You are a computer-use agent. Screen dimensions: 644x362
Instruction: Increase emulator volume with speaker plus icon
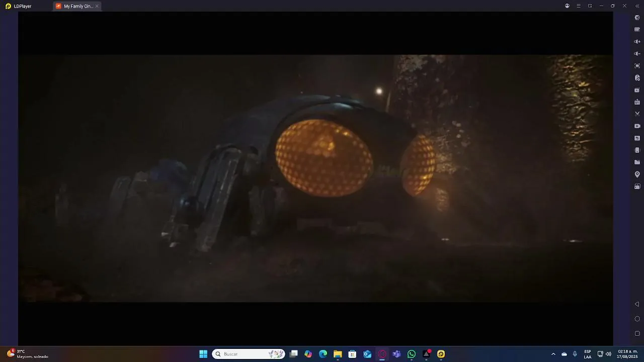pos(637,42)
